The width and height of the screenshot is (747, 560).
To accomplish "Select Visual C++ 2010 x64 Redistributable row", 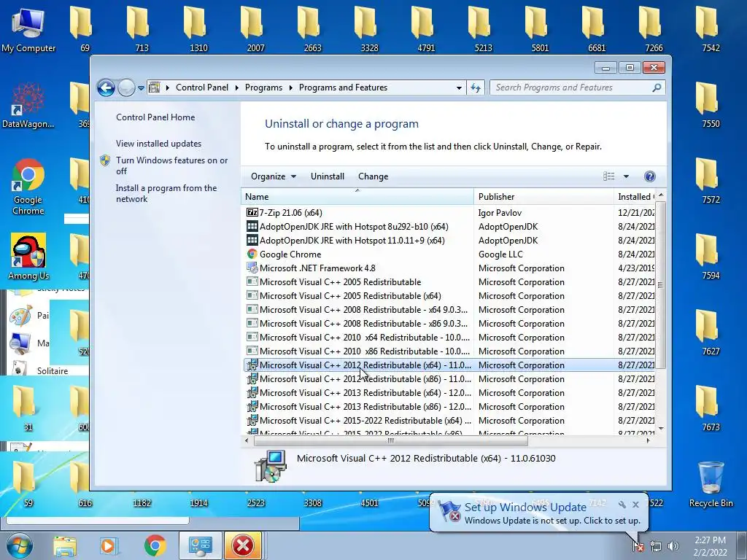I will pos(449,337).
